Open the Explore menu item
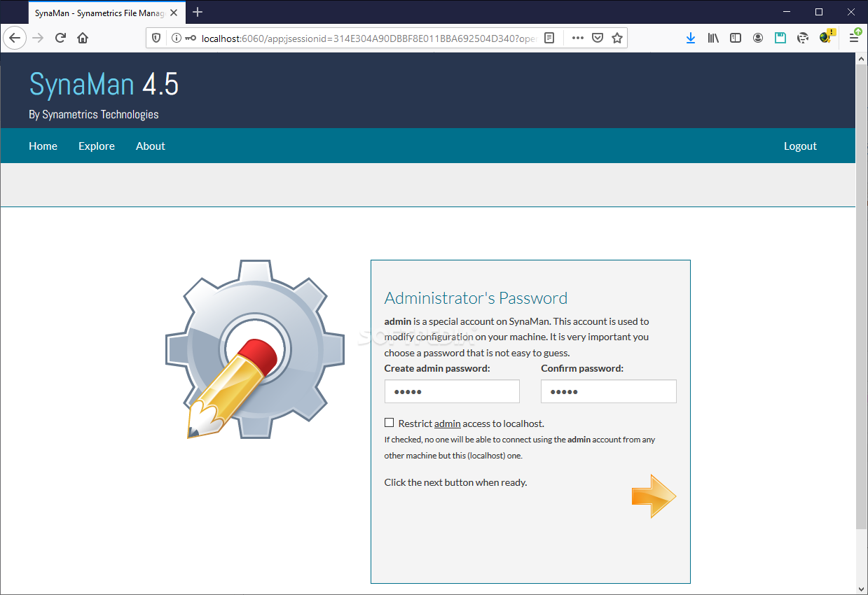This screenshot has height=595, width=868. [x=97, y=146]
